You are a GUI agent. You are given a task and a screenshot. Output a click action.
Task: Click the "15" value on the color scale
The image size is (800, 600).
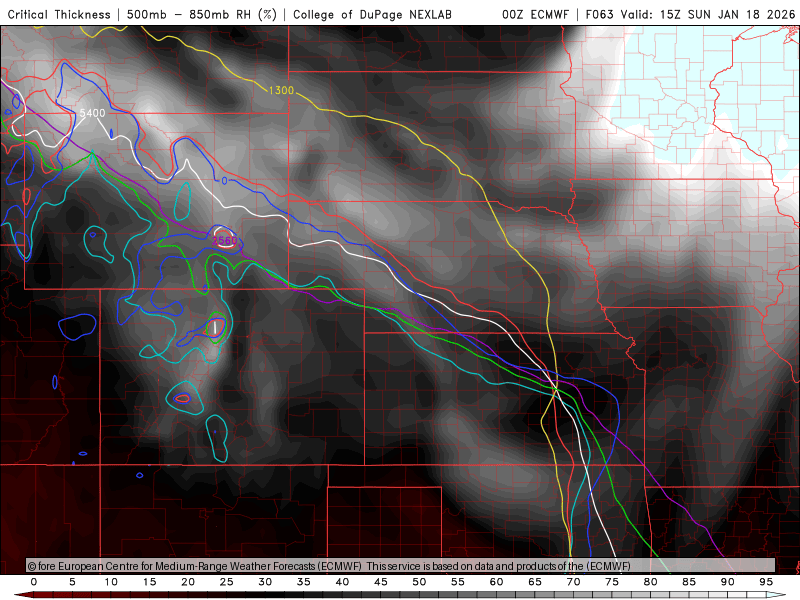point(149,582)
